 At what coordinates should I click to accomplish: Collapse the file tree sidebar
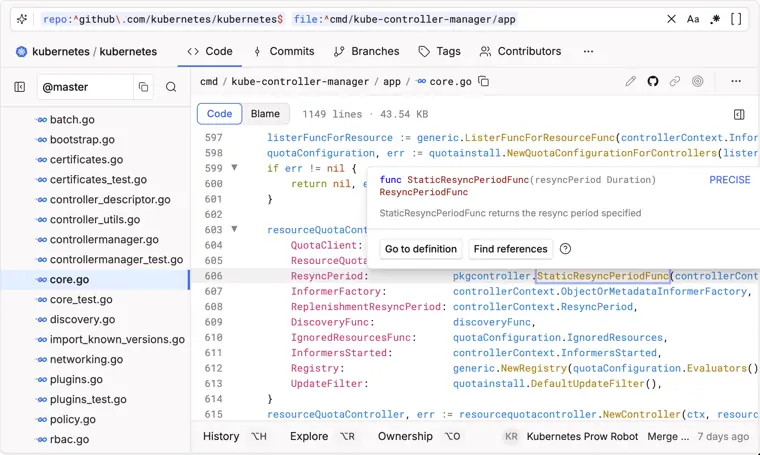tap(19, 87)
